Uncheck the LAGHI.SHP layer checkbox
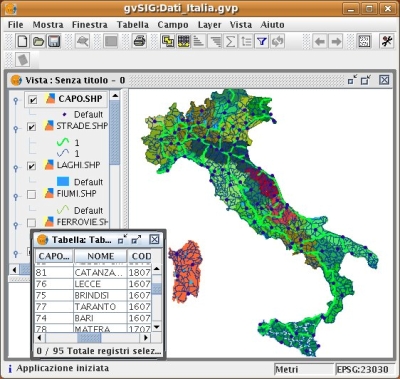The image size is (400, 379). pyautogui.click(x=31, y=166)
